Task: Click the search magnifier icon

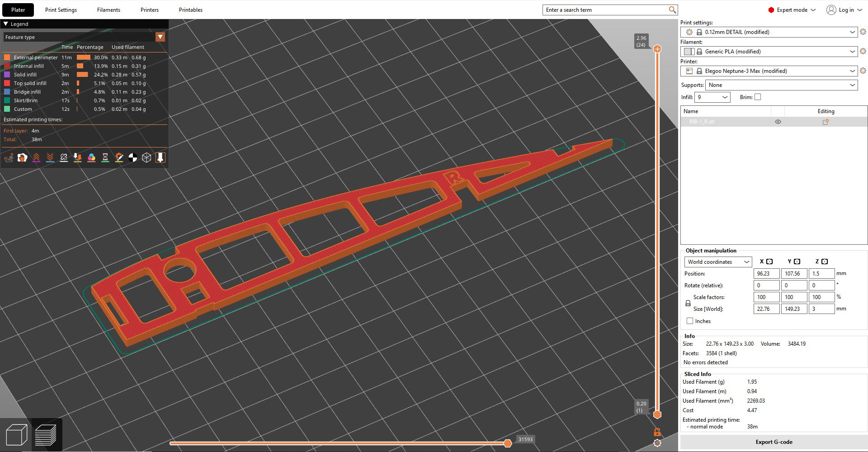Action: point(672,10)
